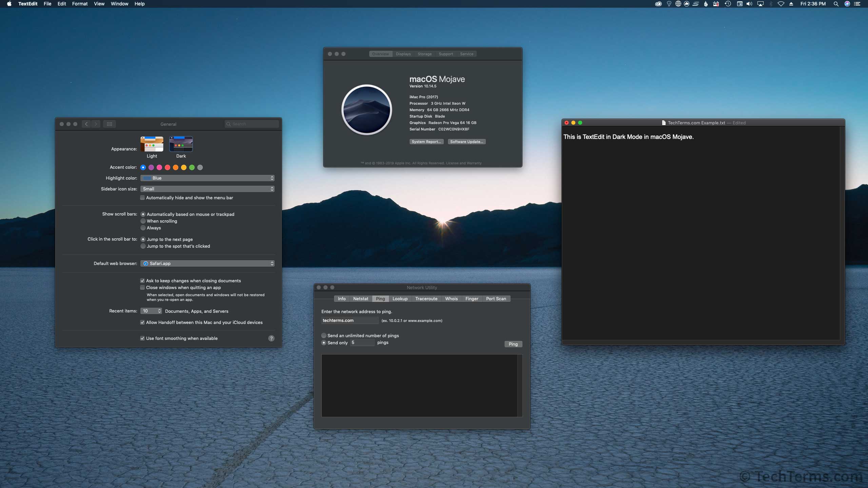Click the TechTerms.com Example.txt document icon

pyautogui.click(x=664, y=123)
